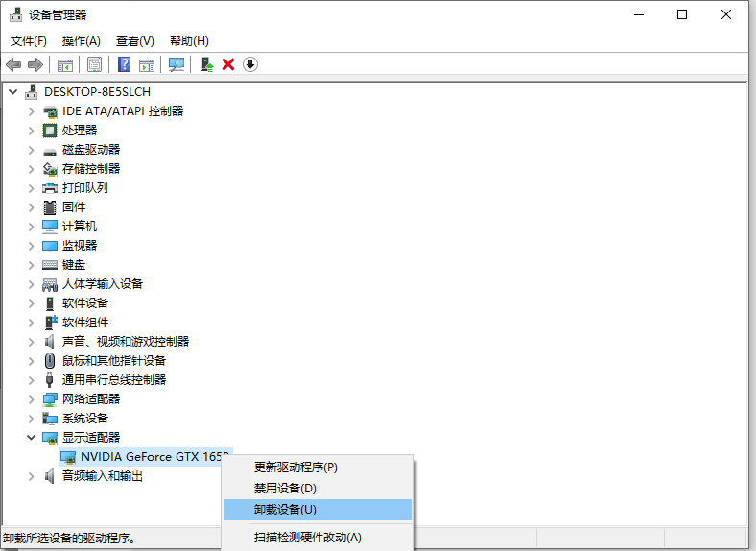The image size is (756, 551).
Task: Choose 更新驱动程序(P) from context menu
Action: 318,467
